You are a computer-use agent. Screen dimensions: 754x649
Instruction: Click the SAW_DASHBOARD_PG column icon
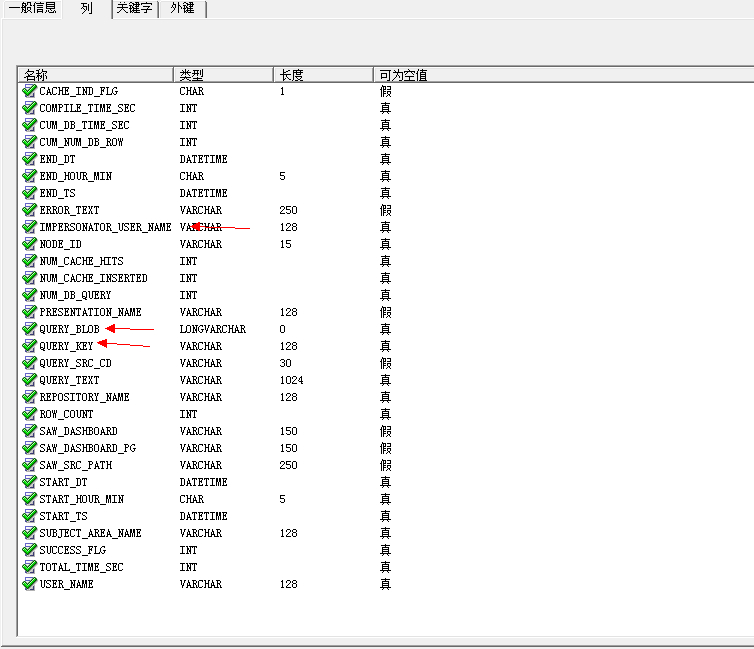coord(29,448)
